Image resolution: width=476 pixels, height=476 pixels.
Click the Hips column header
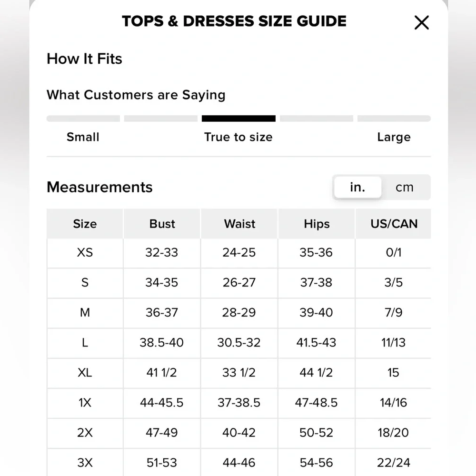(317, 224)
